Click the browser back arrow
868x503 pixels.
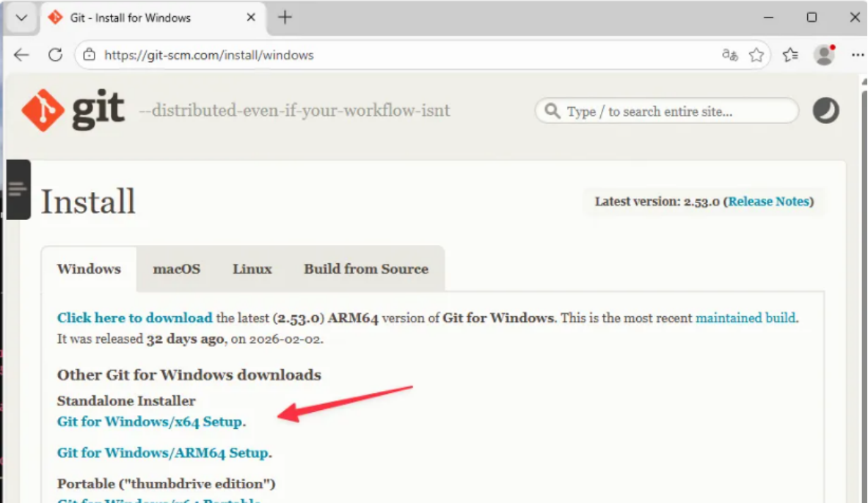coord(21,55)
